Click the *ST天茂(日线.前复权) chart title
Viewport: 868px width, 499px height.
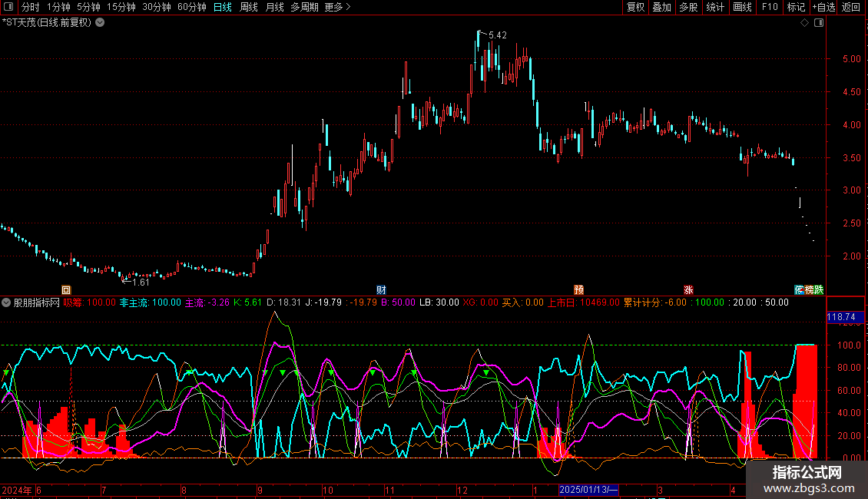pos(47,23)
